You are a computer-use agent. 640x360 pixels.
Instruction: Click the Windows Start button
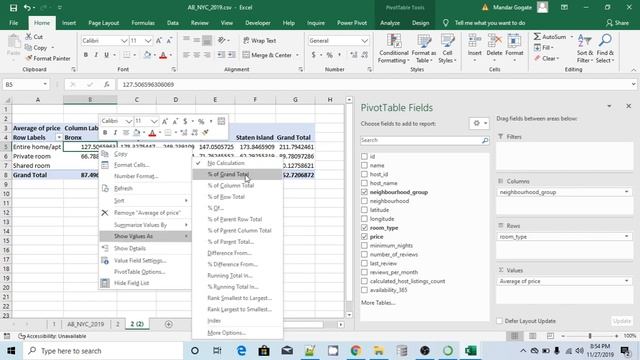11,351
